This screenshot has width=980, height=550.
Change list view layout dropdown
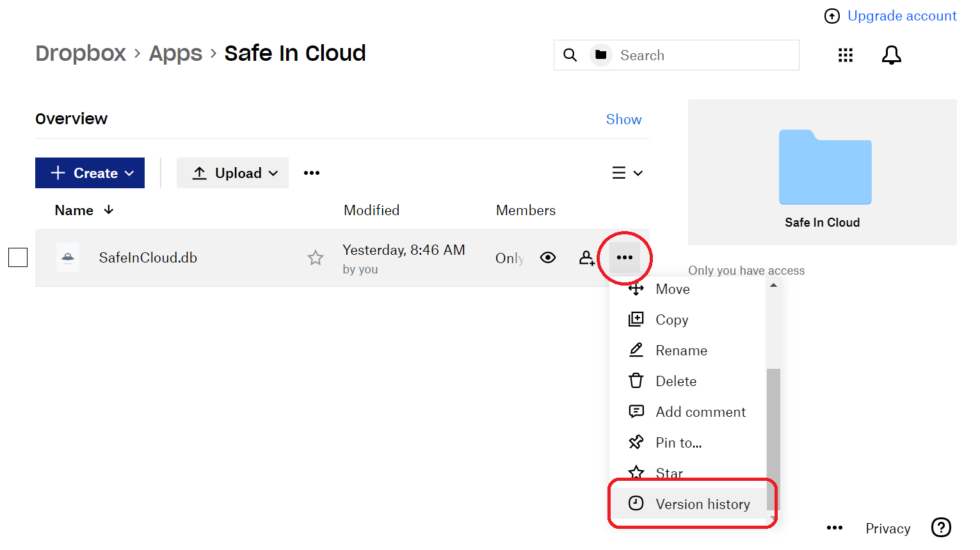coord(627,173)
